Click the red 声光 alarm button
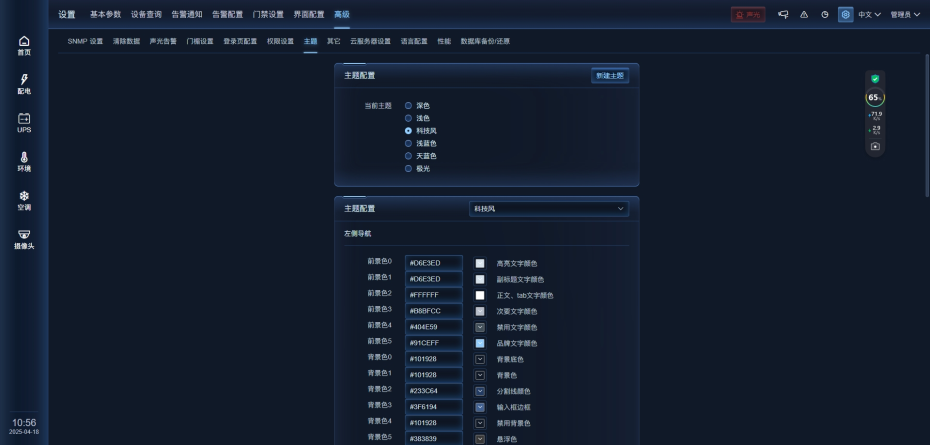The image size is (930, 445). point(748,14)
